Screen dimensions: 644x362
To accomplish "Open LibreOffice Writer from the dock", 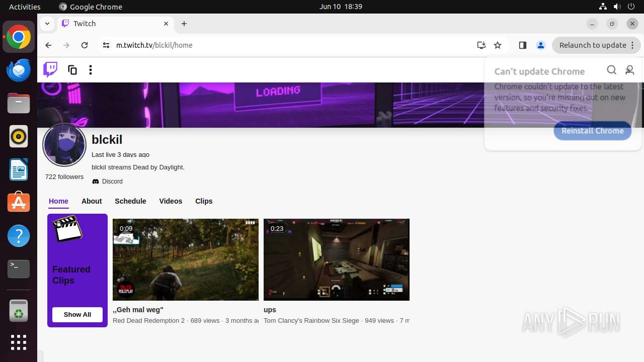I will pos(19,170).
